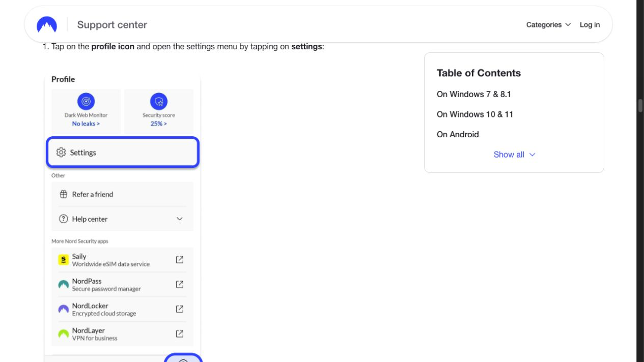Screen dimensions: 644x362
Task: Expand Show all in Table of Contents
Action: 514,155
